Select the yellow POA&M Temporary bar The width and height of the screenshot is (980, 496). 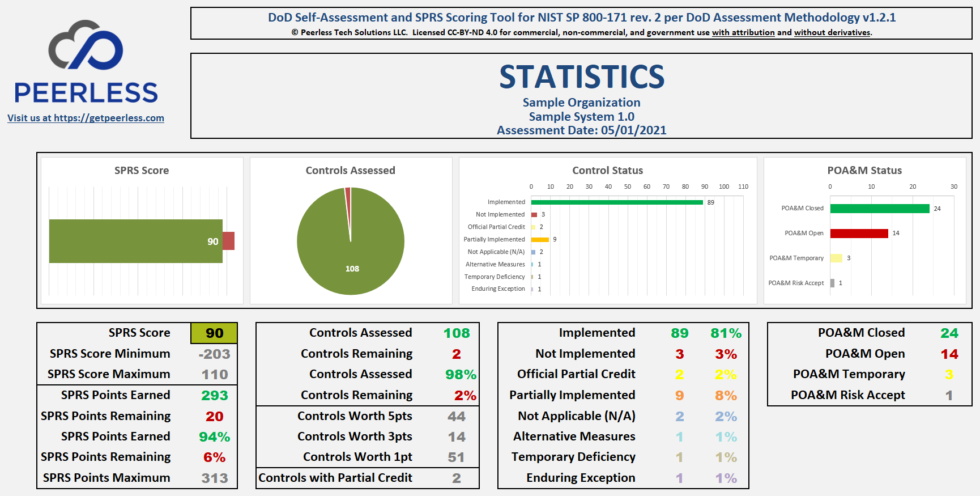pos(836,258)
